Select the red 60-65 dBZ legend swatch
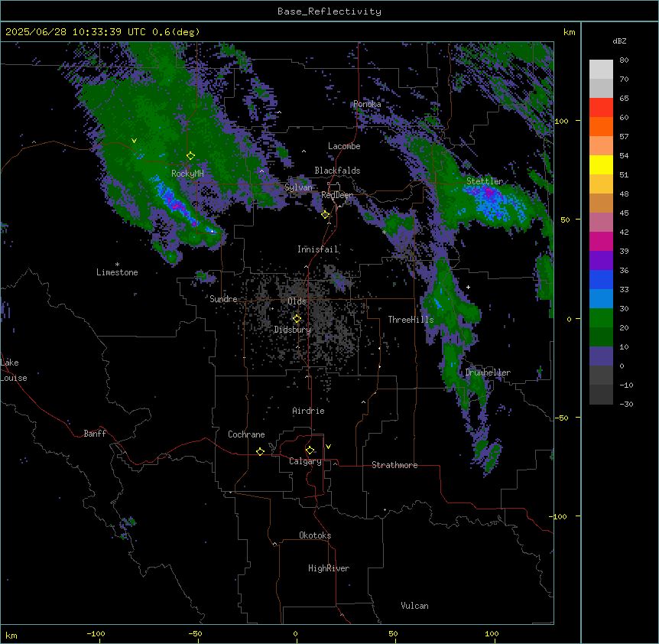659x644 pixels. tap(601, 108)
